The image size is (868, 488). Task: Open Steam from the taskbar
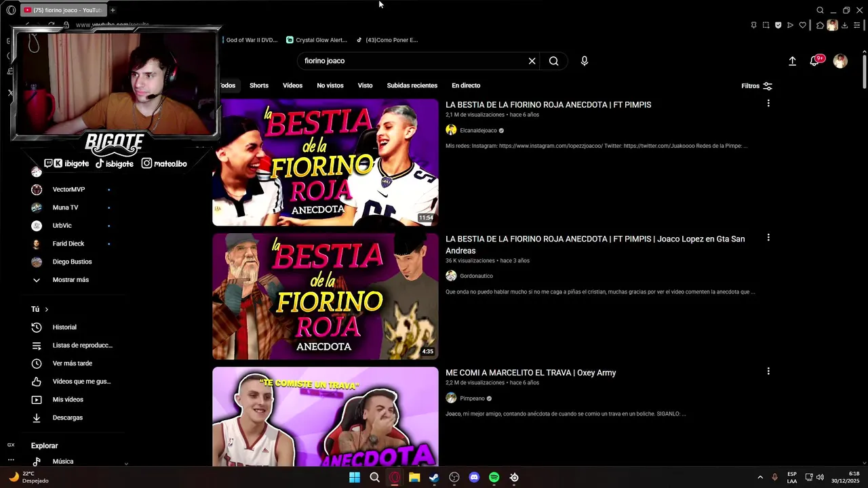click(x=434, y=477)
